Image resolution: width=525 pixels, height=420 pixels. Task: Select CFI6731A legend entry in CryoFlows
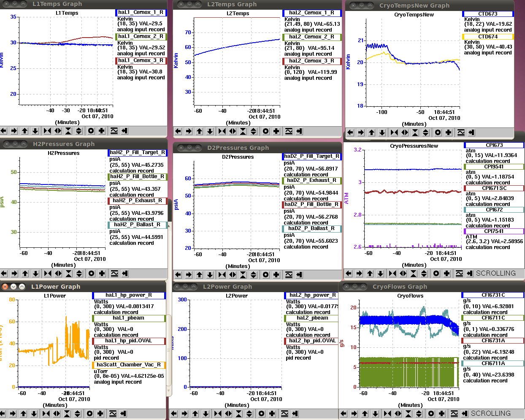click(493, 341)
